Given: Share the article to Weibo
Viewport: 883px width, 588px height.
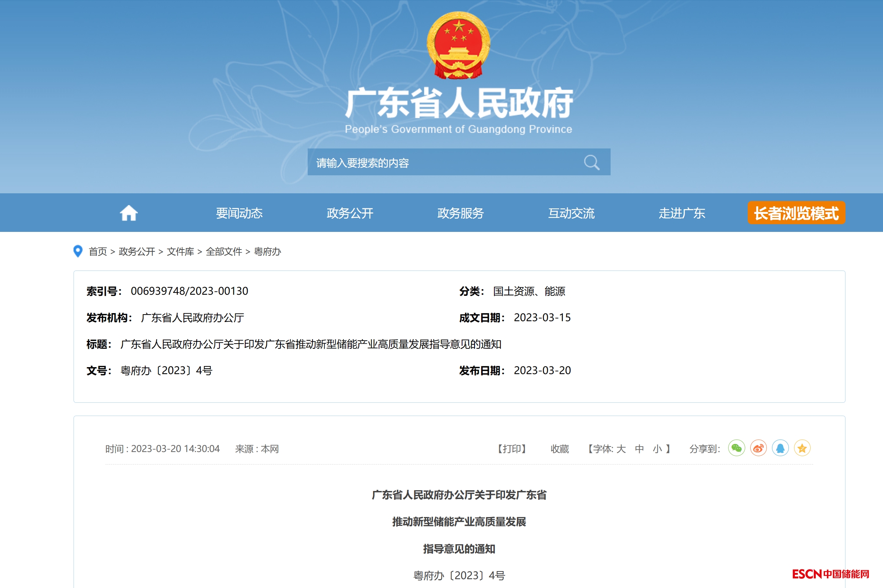Looking at the screenshot, I should coord(758,448).
